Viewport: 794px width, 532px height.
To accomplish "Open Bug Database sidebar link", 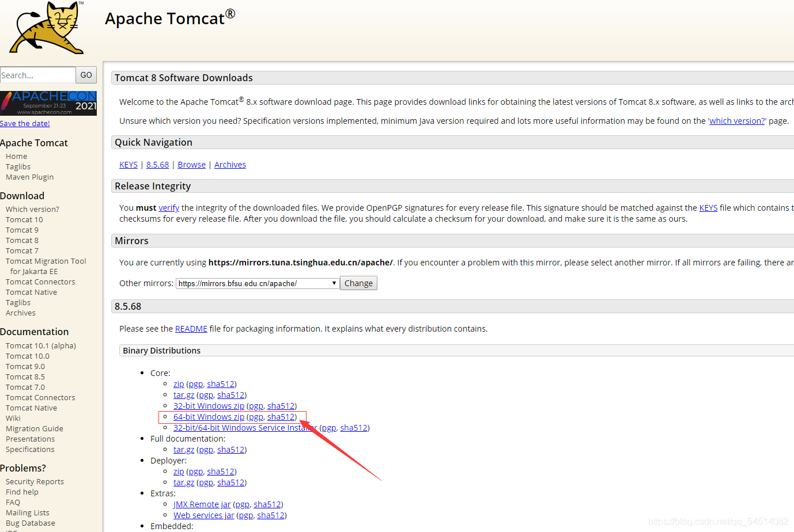I will (x=31, y=523).
